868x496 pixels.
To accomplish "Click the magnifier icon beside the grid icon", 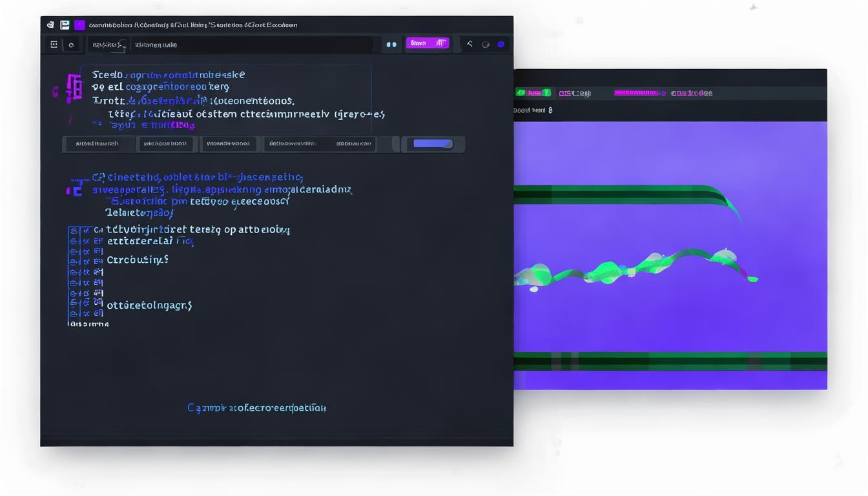I will [71, 45].
